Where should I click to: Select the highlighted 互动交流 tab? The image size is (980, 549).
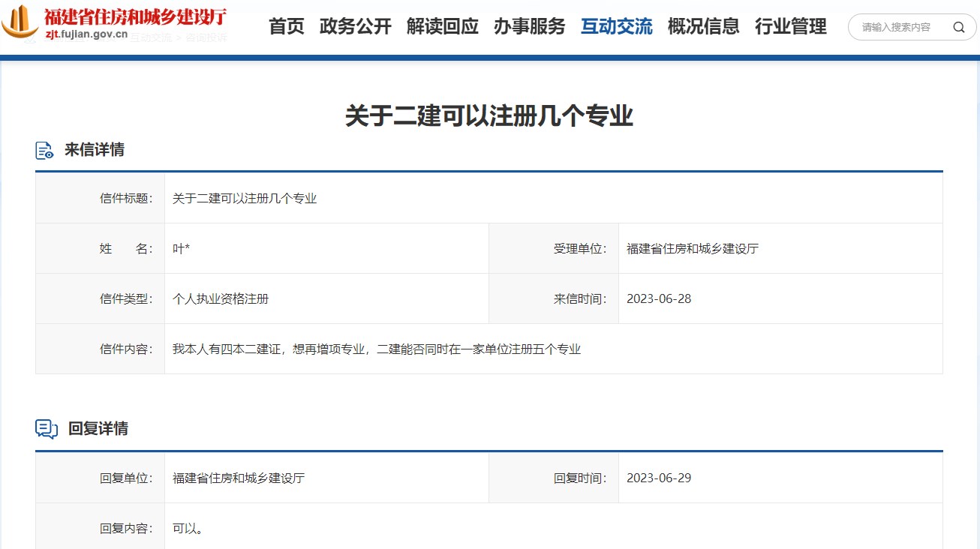616,27
